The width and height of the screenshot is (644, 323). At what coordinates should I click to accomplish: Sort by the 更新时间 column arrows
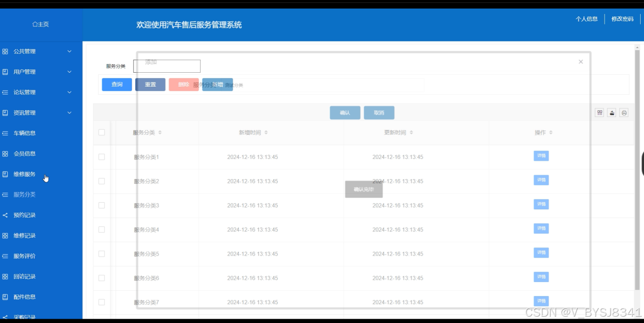coord(411,132)
